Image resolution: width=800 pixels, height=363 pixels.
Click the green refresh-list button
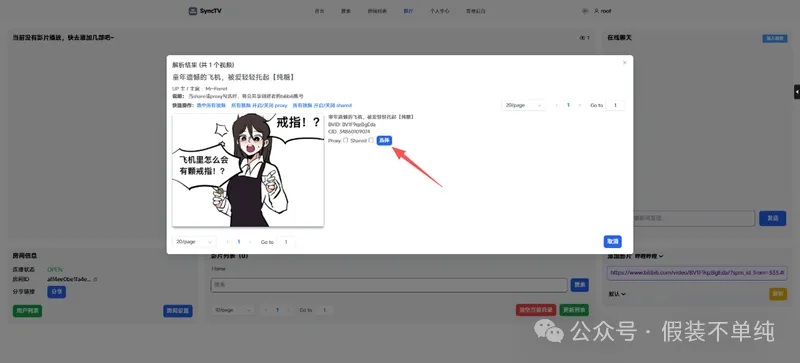pos(574,310)
